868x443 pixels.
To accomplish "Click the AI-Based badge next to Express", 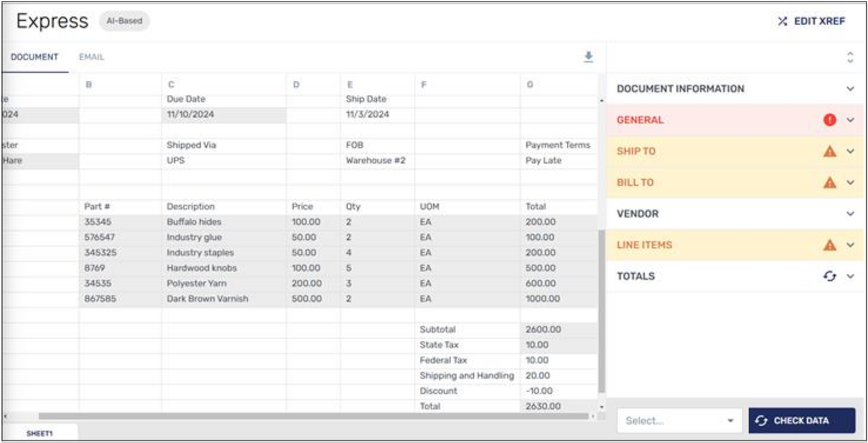I will pos(123,21).
